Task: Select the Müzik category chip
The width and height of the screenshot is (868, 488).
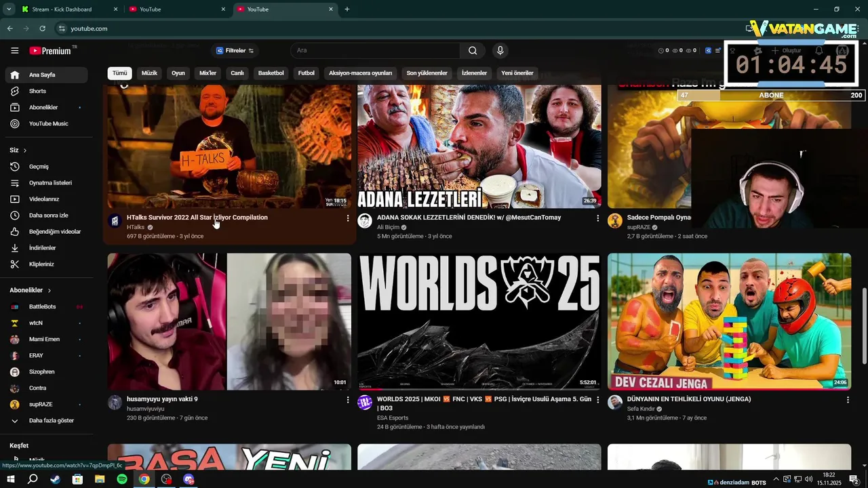Action: click(x=149, y=73)
